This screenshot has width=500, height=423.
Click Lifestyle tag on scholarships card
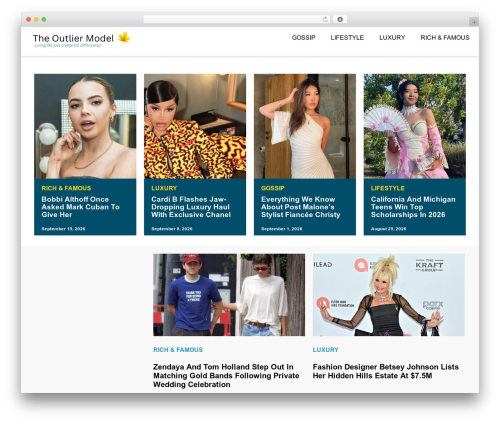(388, 188)
